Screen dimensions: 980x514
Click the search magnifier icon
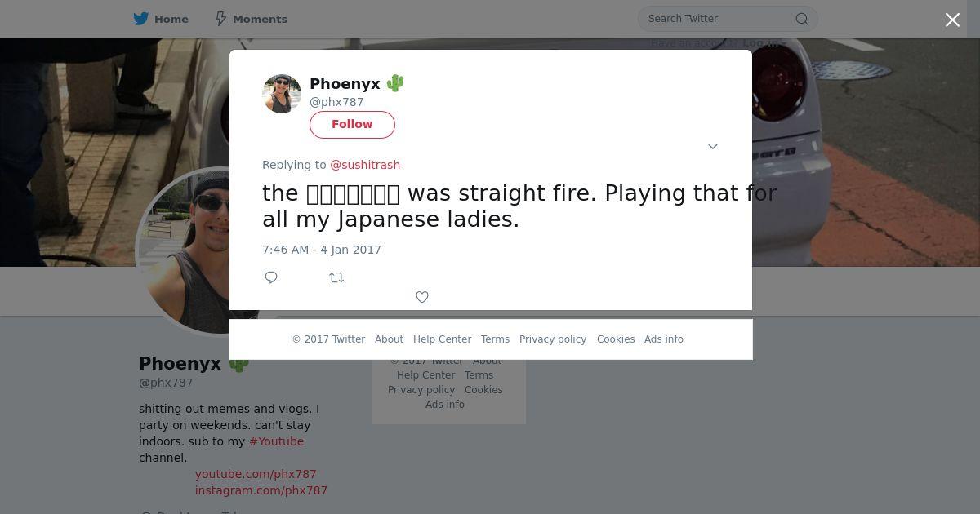[x=802, y=19]
